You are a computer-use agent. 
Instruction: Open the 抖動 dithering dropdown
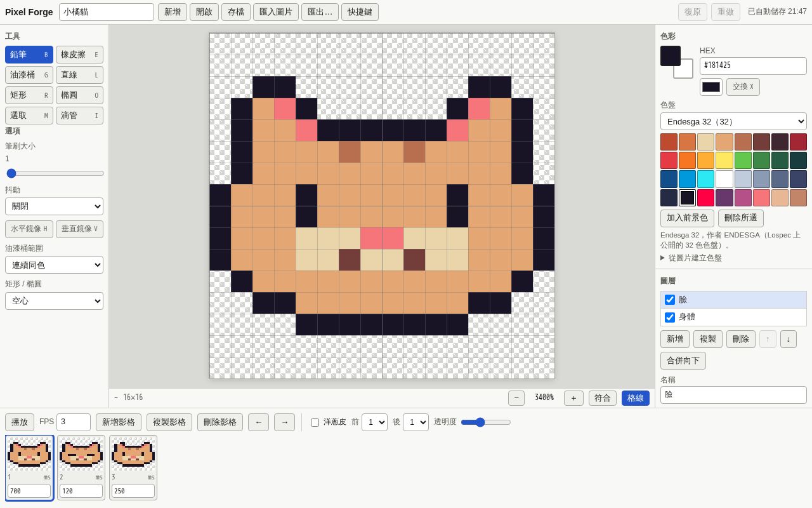(x=54, y=206)
